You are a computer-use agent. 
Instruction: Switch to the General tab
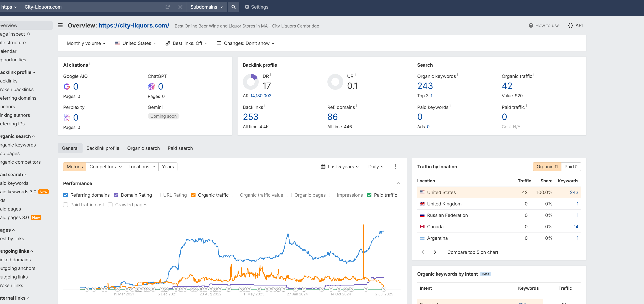(x=70, y=148)
